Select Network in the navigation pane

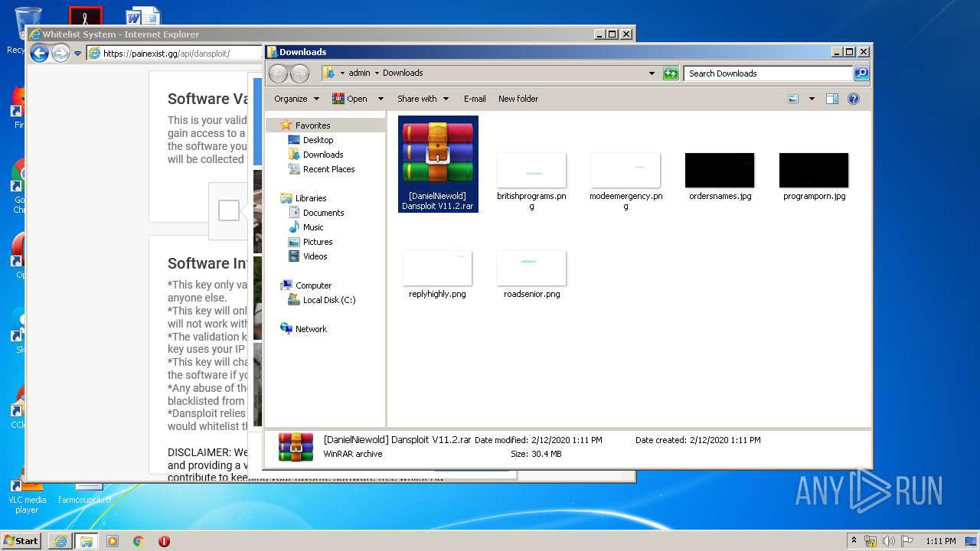[311, 329]
